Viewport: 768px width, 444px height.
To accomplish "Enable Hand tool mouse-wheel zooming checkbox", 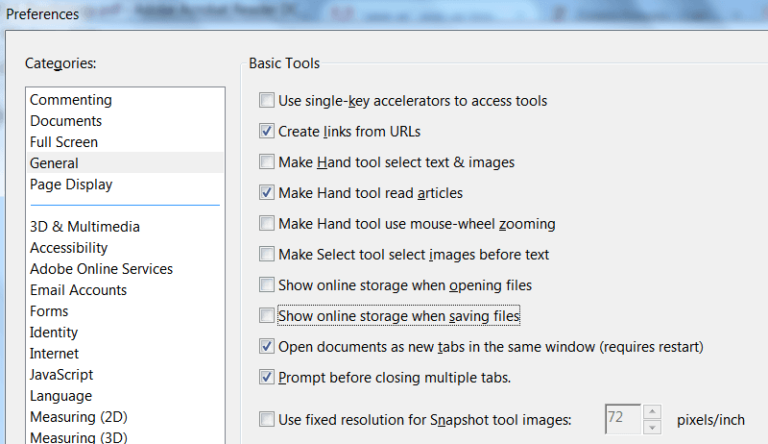I will click(x=266, y=223).
